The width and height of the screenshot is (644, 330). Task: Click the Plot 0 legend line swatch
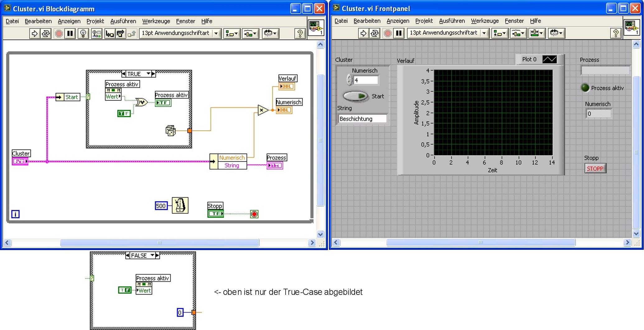pos(549,59)
